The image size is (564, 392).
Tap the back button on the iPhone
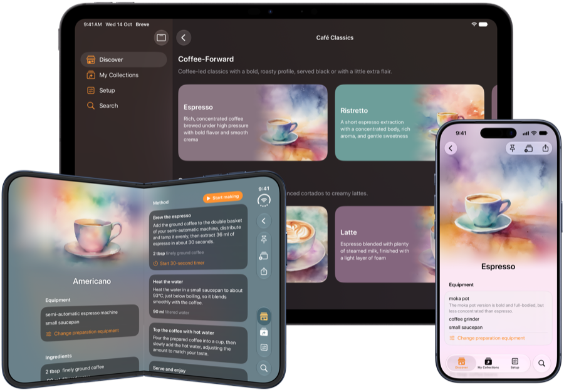click(x=451, y=148)
